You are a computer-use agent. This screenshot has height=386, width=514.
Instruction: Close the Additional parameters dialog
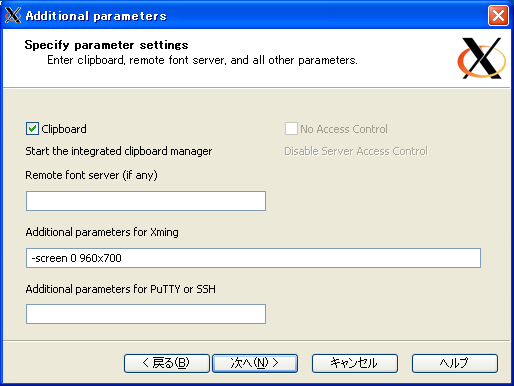498,15
